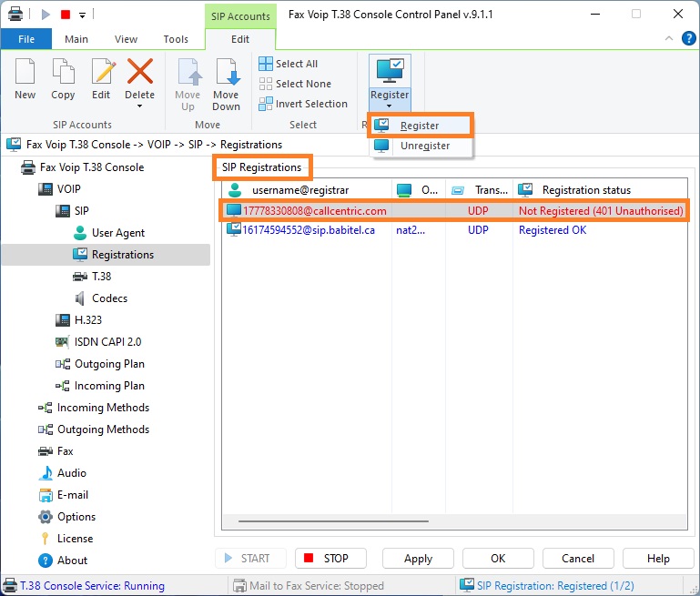The height and width of the screenshot is (596, 700).
Task: Click the Cancel button
Action: 578,559
